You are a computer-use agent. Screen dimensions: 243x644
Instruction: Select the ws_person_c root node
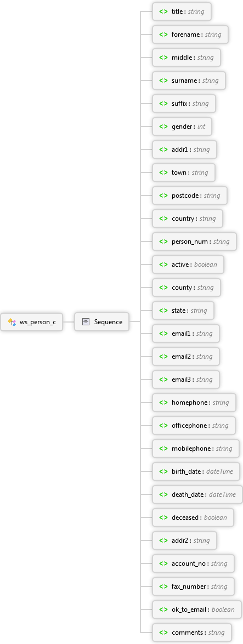click(32, 322)
